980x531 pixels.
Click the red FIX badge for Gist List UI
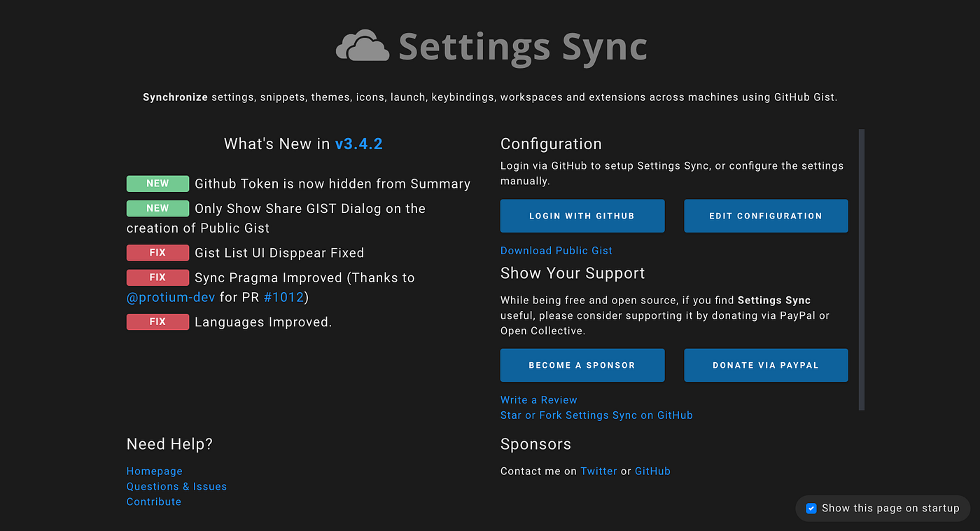pos(157,252)
